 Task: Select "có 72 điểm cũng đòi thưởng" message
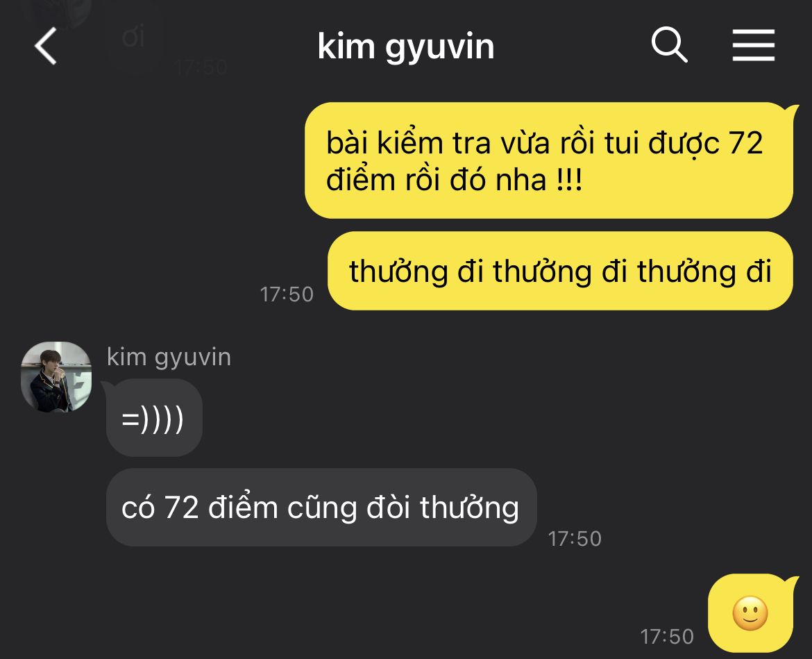[x=321, y=507]
